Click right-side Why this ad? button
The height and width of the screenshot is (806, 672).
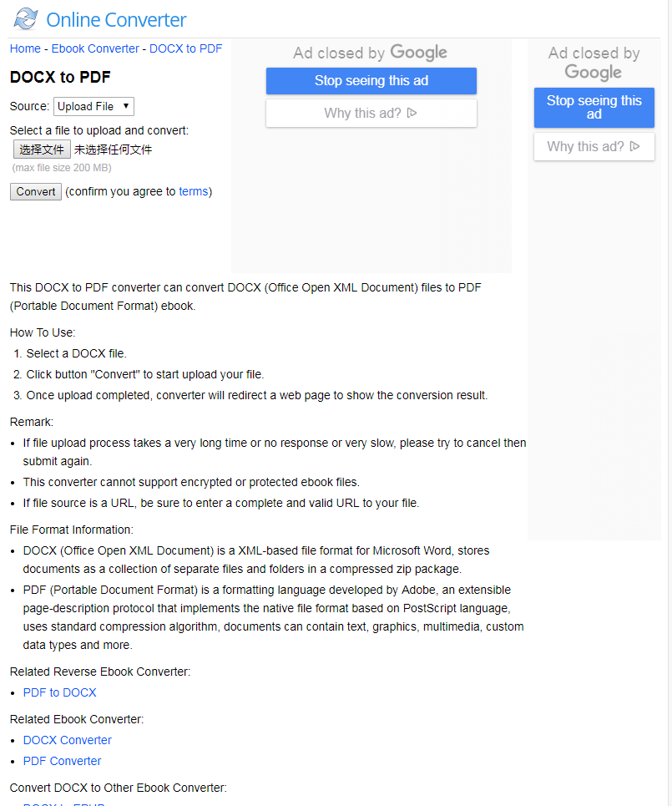tap(594, 146)
